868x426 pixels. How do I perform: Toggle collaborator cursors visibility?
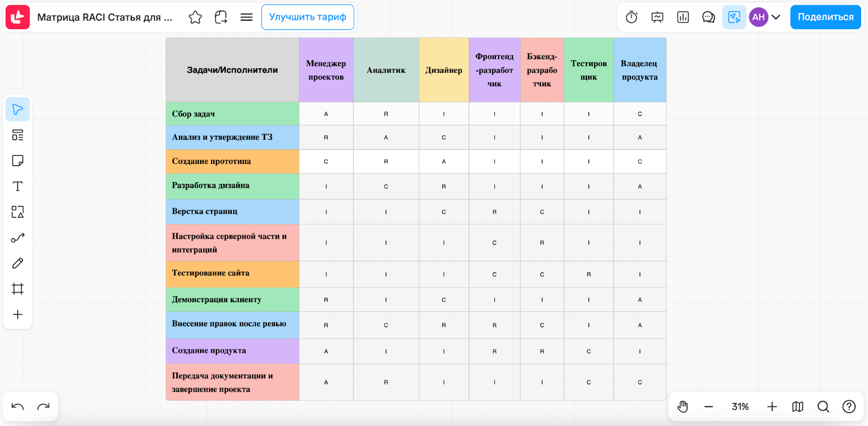[x=734, y=17]
